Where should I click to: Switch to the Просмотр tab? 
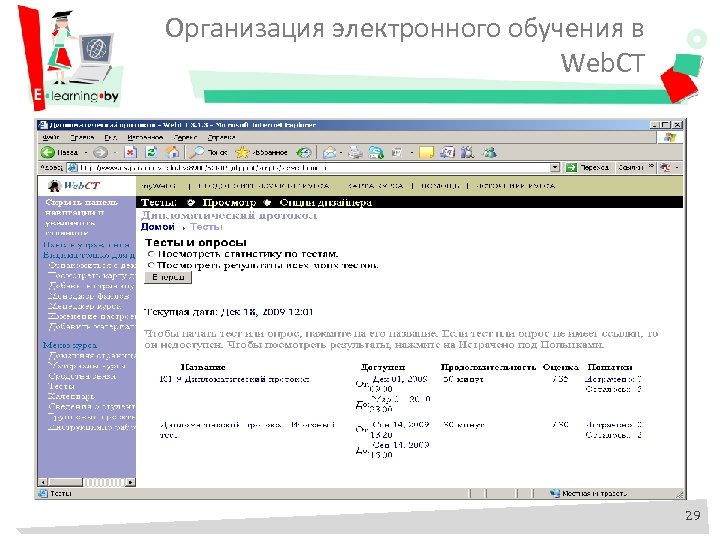tap(229, 202)
